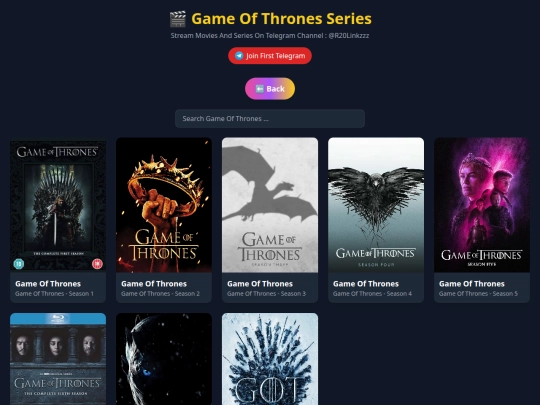Select Game Of Thrones - Season 2 caption

pyautogui.click(x=160, y=294)
